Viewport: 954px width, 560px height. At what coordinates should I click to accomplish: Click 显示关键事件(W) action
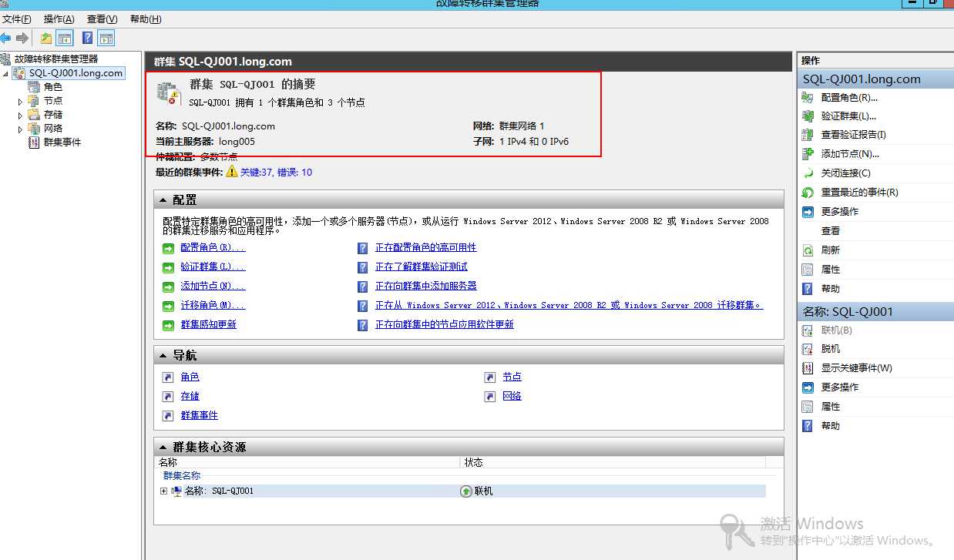(857, 368)
